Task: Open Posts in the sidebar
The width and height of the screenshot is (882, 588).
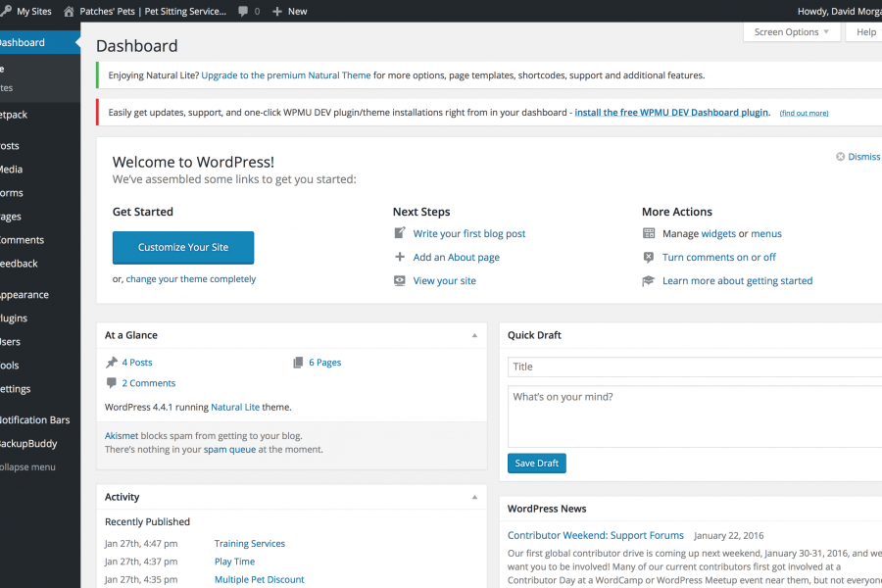Action: (40, 145)
